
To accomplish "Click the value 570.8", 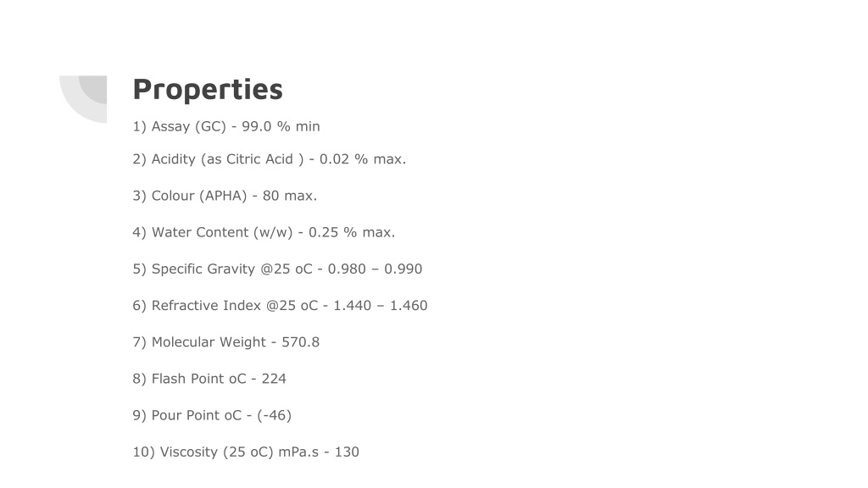I will [301, 342].
